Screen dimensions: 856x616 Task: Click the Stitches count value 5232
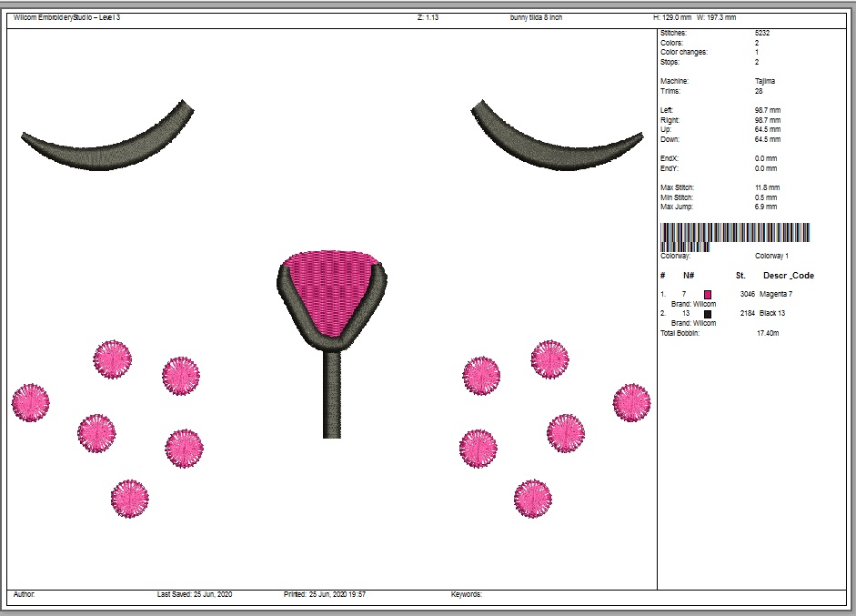(x=762, y=33)
